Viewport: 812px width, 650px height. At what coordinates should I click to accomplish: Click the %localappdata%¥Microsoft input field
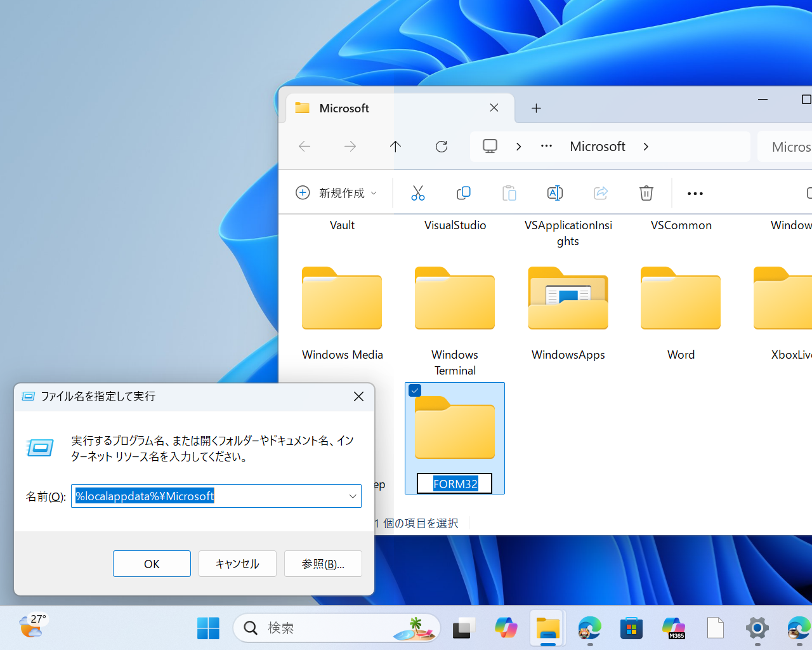(x=209, y=496)
